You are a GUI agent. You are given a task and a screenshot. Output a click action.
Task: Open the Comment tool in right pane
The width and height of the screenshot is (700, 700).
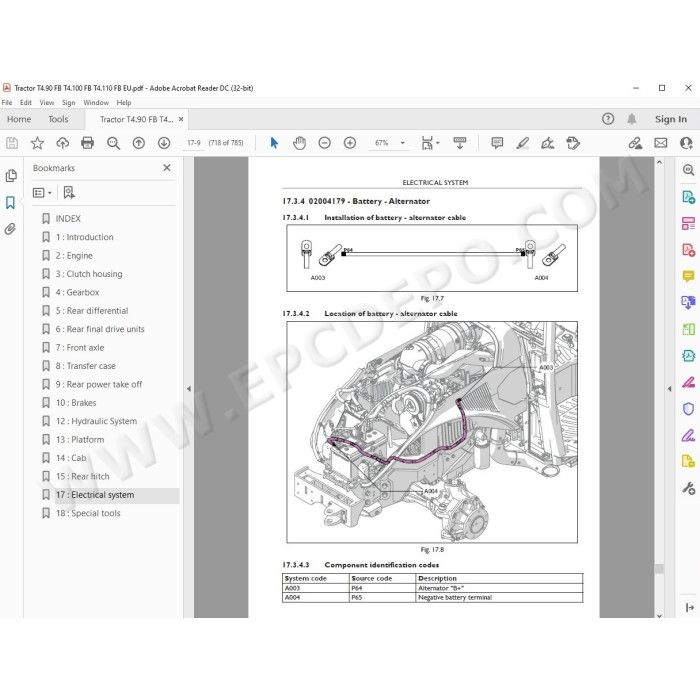pos(688,276)
